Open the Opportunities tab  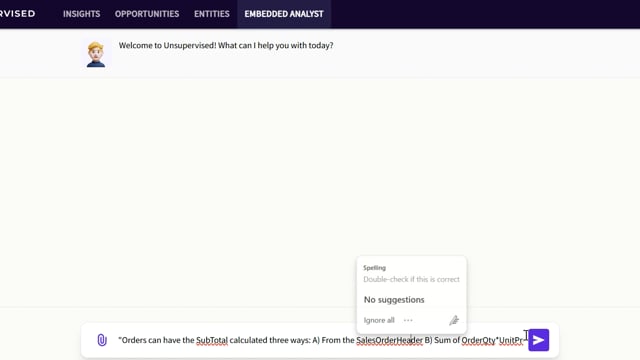click(147, 14)
